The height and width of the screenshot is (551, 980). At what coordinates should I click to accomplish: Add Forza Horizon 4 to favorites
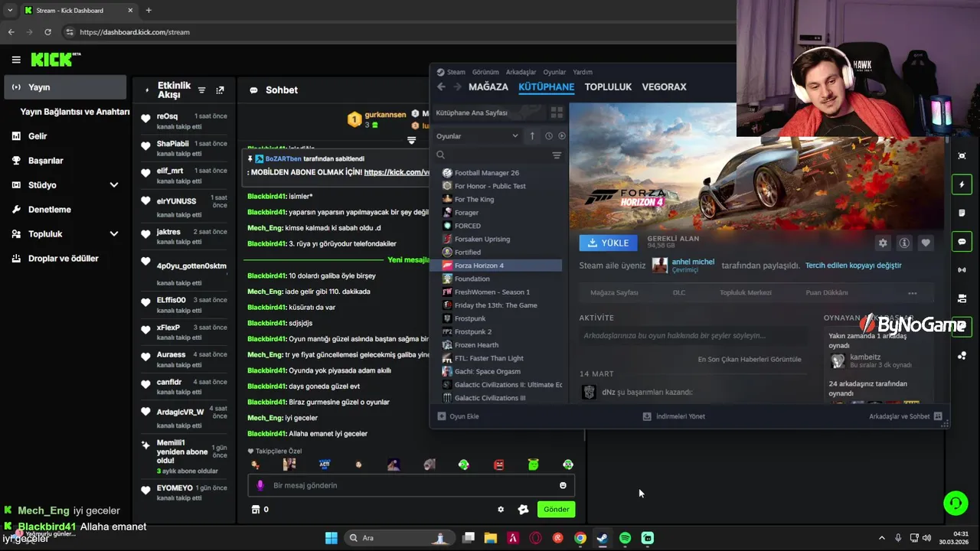point(926,243)
